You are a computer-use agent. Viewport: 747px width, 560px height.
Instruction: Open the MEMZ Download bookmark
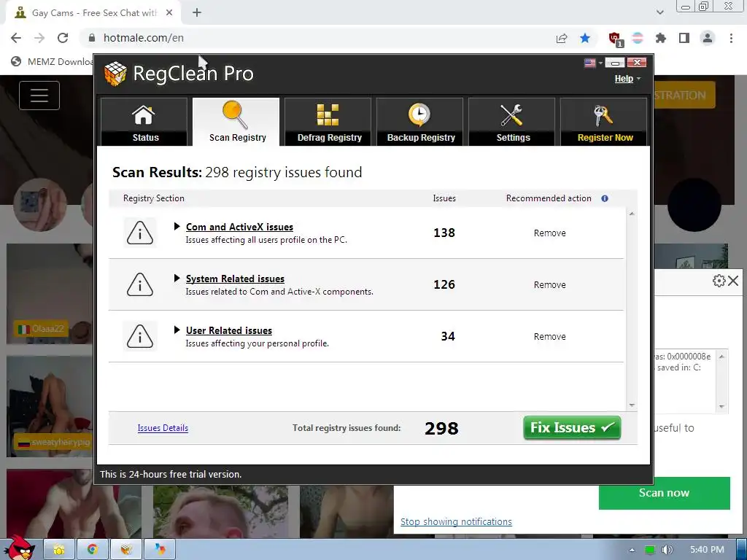click(53, 61)
